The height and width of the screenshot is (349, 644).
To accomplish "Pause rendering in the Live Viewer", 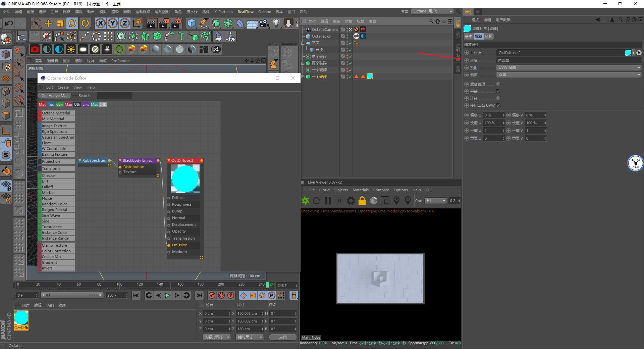I will coord(328,201).
